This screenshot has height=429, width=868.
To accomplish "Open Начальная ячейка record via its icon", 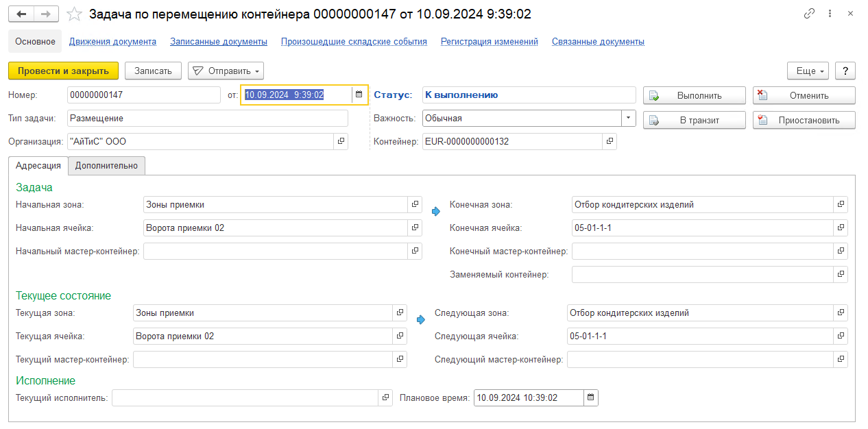I will click(415, 228).
